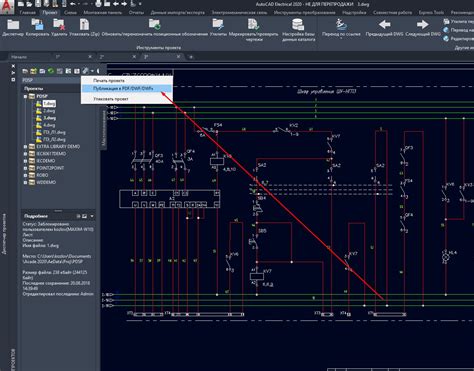Close the drawing tab 3*
The image size is (474, 371).
[x=178, y=57]
